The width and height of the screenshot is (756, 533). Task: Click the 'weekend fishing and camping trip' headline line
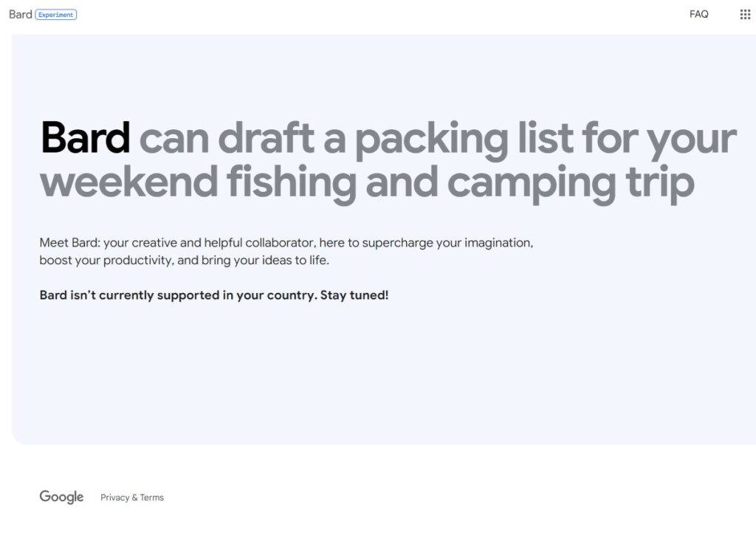367,182
